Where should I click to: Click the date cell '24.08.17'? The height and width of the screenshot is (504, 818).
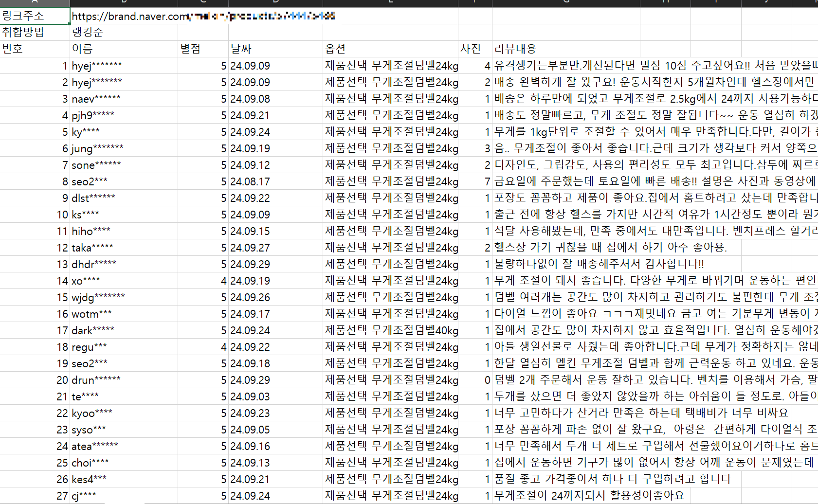(275, 181)
